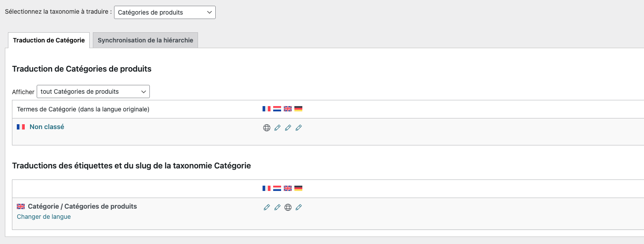
Task: Edit Dutch translation of the taxonomy labels
Action: 277,207
